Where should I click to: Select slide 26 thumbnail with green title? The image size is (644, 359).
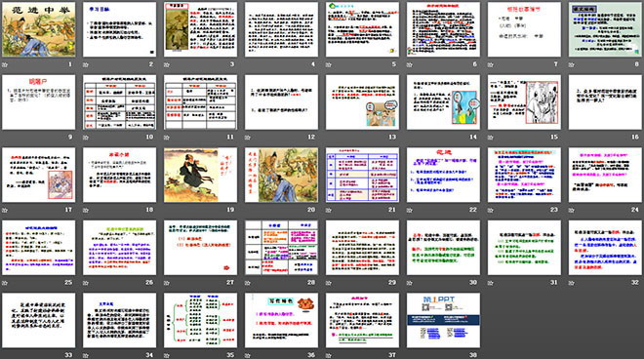pyautogui.click(x=119, y=248)
